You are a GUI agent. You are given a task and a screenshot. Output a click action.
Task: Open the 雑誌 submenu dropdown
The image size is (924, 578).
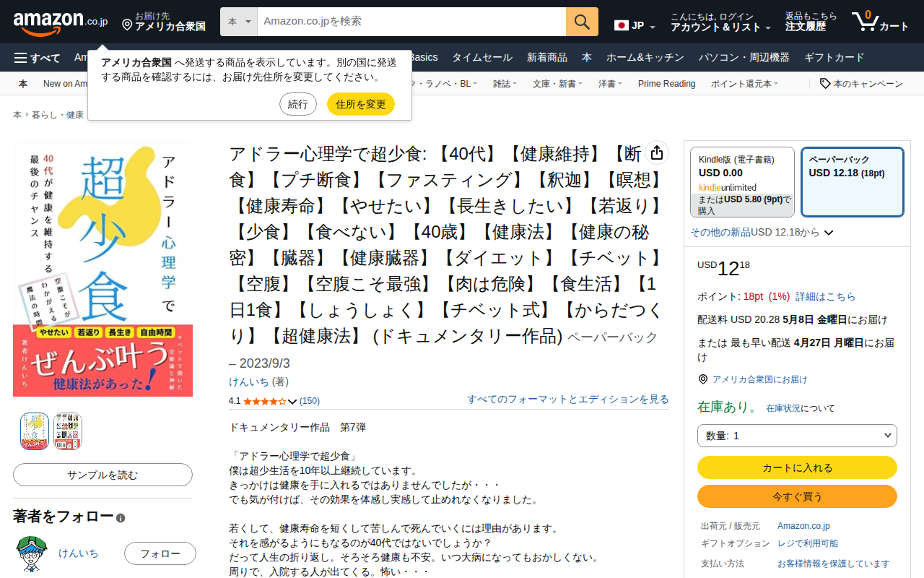(x=505, y=84)
